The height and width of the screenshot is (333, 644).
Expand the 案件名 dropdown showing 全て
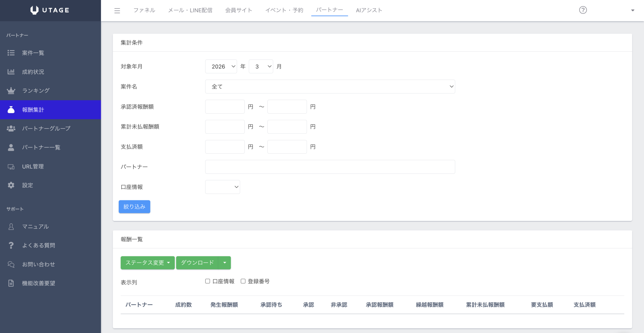(330, 87)
